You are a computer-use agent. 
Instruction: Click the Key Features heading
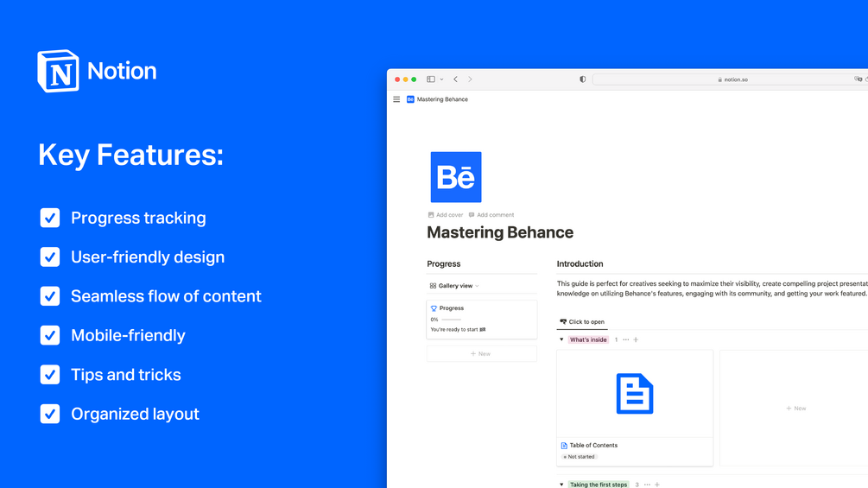point(130,155)
